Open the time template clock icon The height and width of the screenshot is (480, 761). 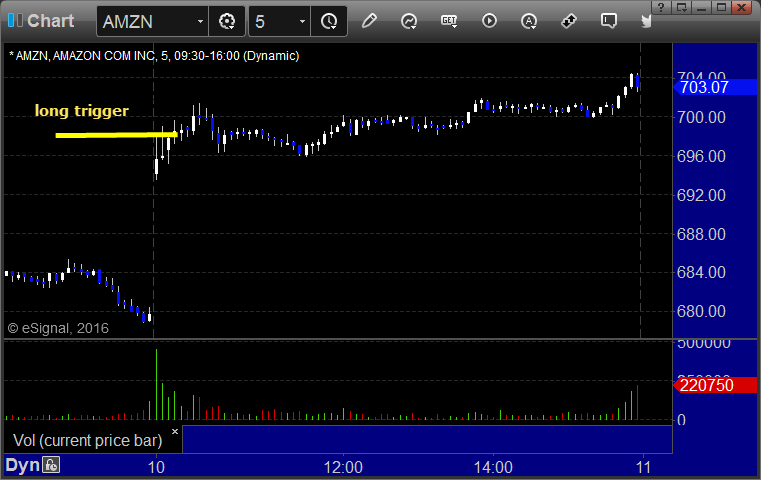tap(329, 22)
